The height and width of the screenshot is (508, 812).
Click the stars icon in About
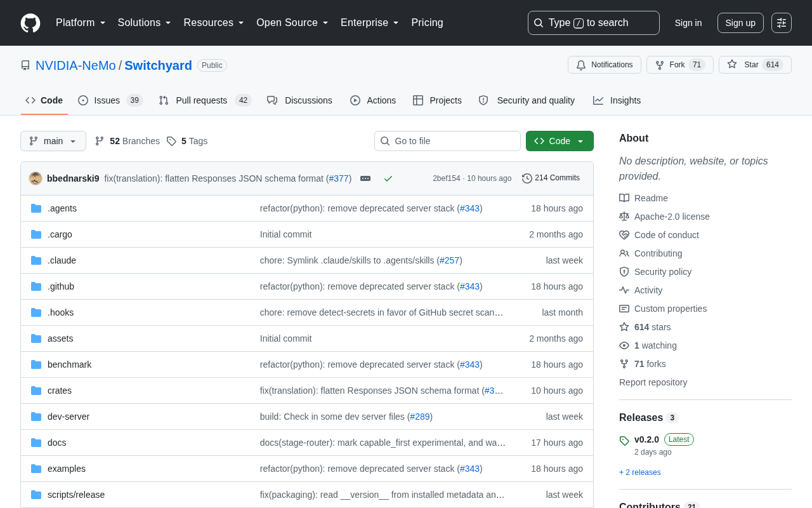coord(624,327)
